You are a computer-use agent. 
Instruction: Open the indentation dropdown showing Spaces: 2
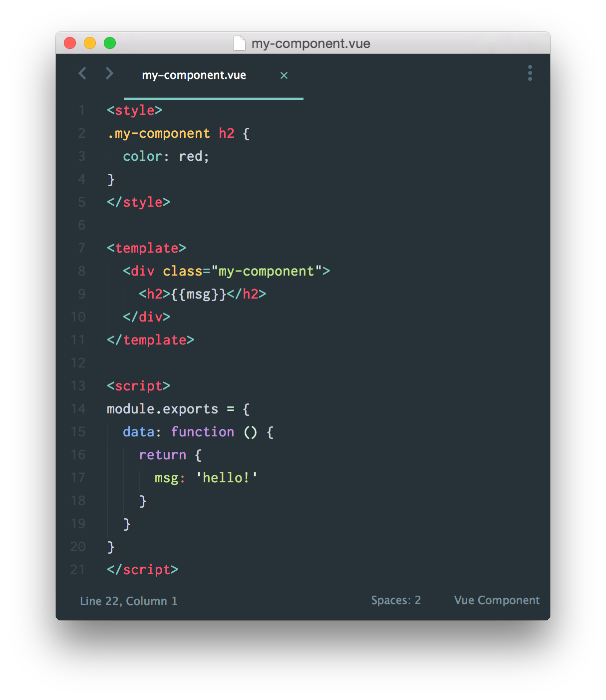396,600
